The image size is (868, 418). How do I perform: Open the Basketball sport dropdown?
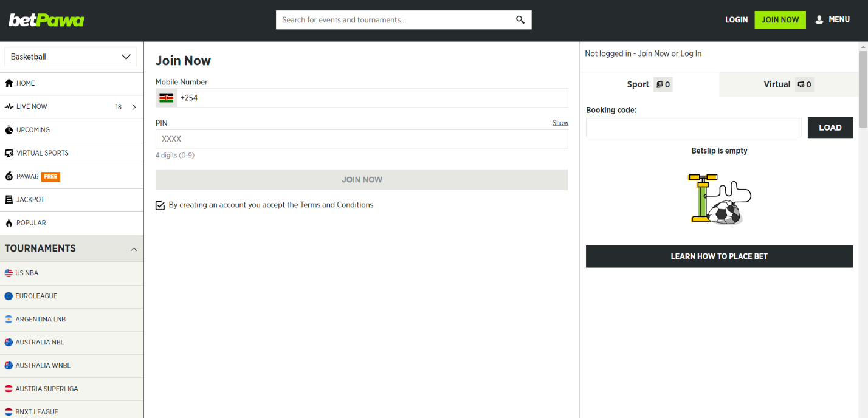pyautogui.click(x=71, y=57)
